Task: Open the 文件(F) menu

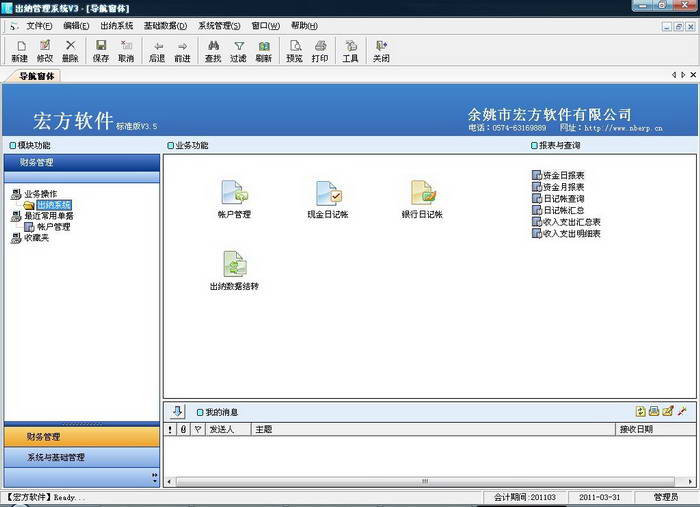Action: tap(39, 26)
